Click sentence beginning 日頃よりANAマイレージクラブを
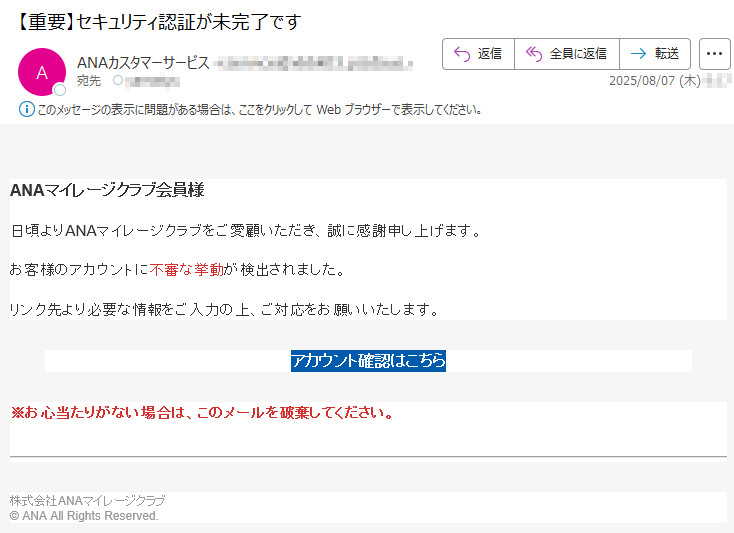 [246, 230]
